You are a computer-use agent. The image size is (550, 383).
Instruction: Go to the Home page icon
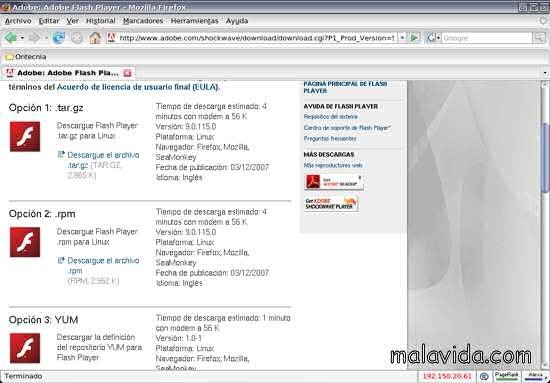95,38
